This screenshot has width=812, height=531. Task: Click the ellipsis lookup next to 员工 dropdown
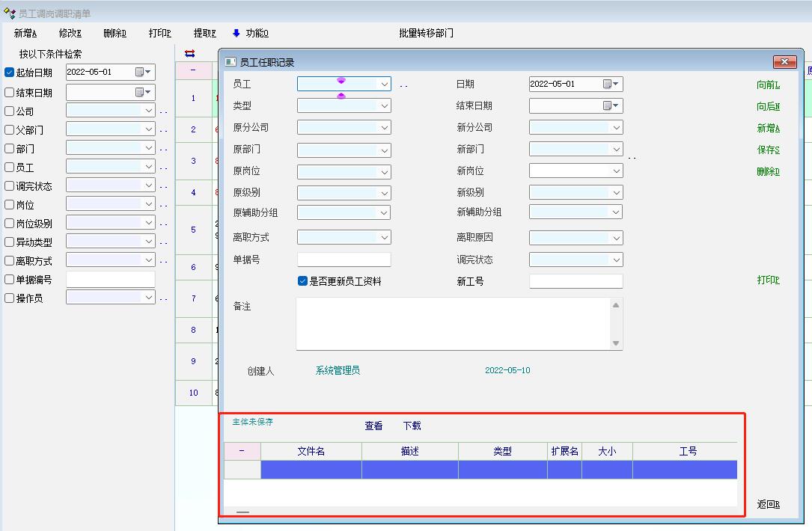403,85
